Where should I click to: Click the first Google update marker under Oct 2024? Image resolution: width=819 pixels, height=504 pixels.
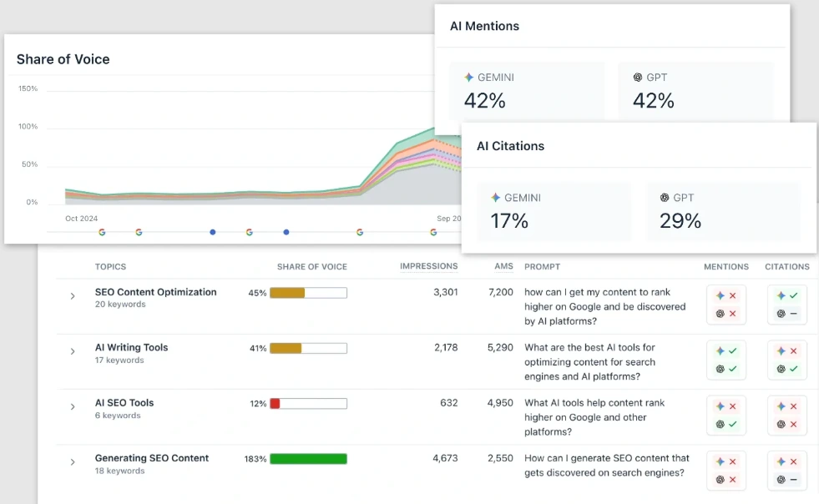pos(102,232)
